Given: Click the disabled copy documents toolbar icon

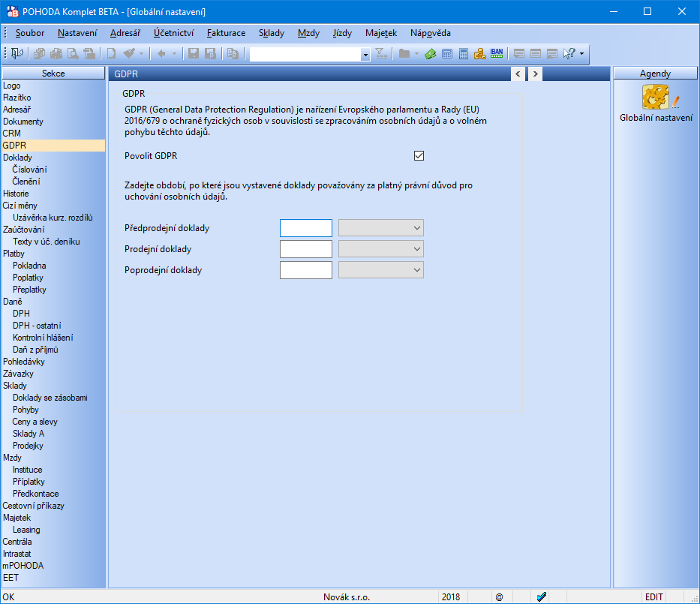Looking at the screenshot, I should click(x=39, y=54).
